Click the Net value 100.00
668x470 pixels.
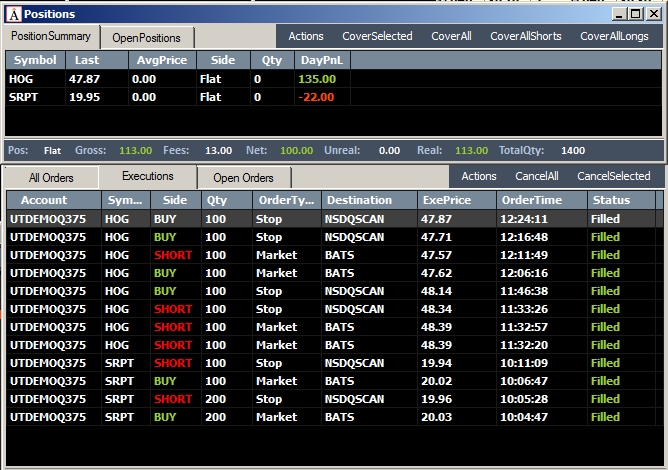(x=297, y=150)
